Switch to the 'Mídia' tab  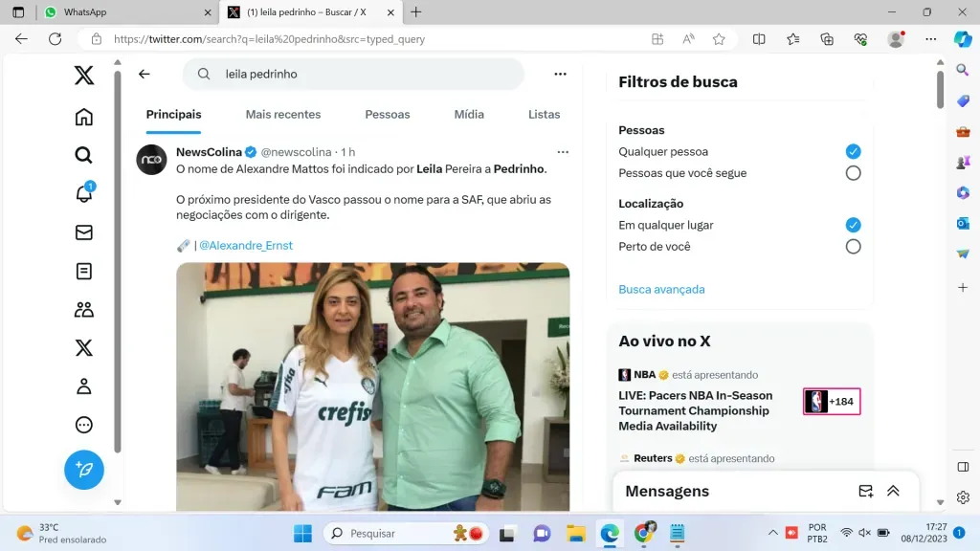[x=469, y=114]
